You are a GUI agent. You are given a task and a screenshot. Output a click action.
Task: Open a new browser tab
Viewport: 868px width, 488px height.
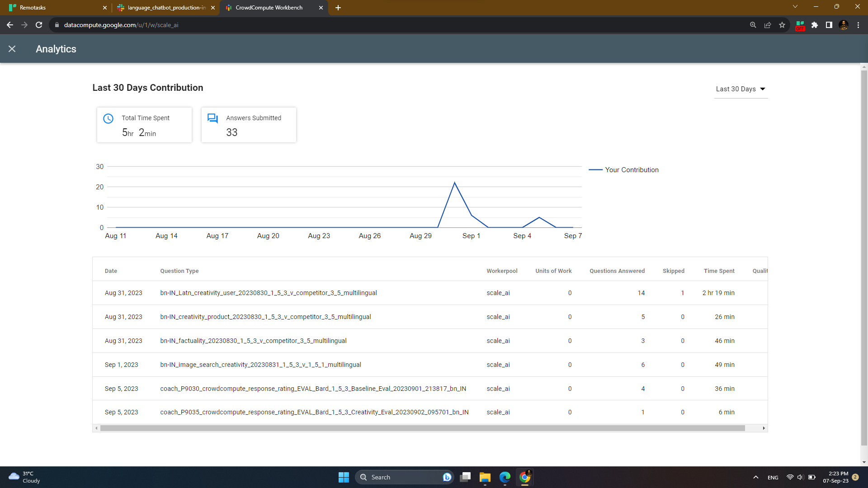[338, 8]
